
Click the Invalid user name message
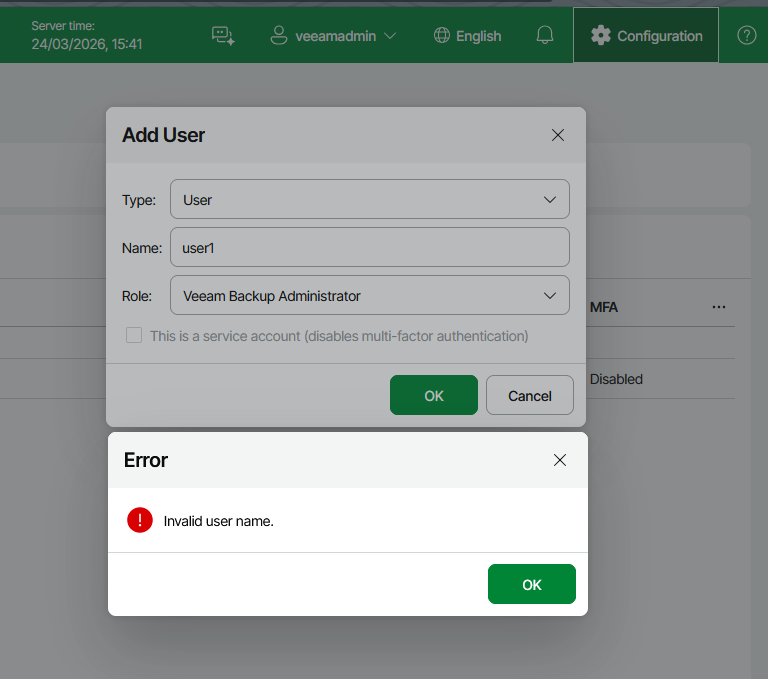218,521
